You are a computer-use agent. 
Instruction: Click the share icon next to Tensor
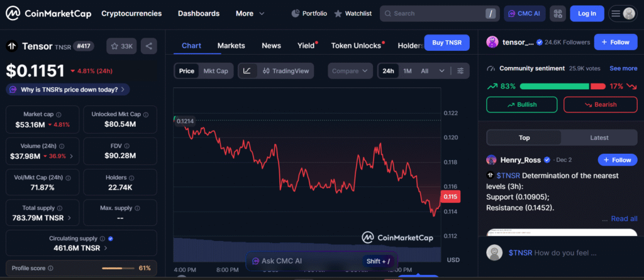(x=148, y=46)
